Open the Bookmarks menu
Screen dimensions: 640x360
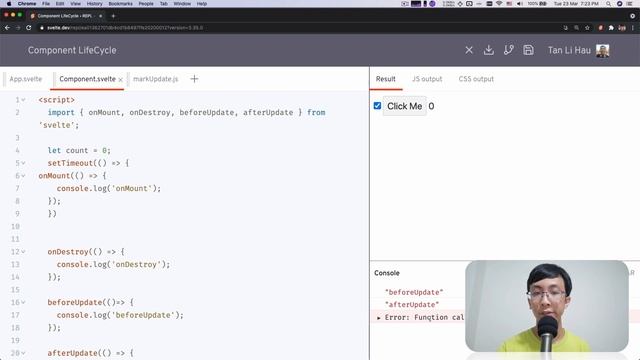point(120,4)
